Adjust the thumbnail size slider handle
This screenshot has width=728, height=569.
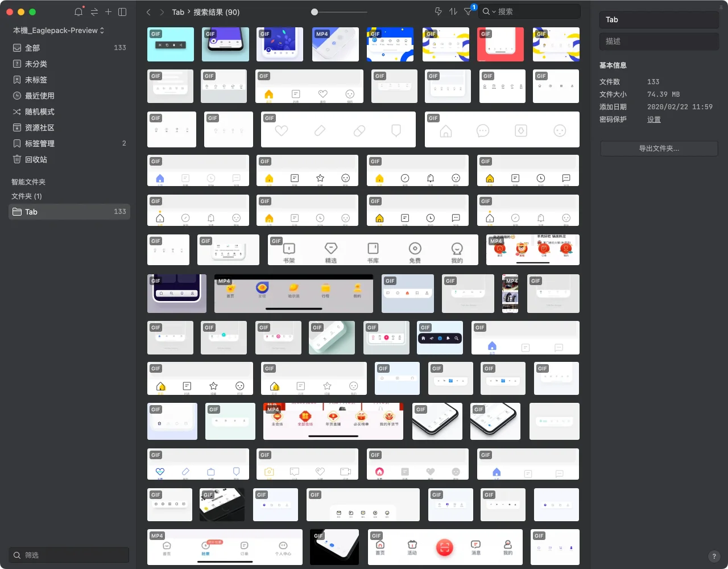tap(315, 12)
